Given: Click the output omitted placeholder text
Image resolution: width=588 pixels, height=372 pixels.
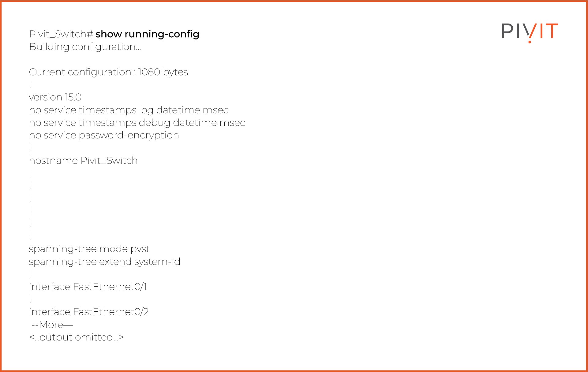Looking at the screenshot, I should click(77, 337).
